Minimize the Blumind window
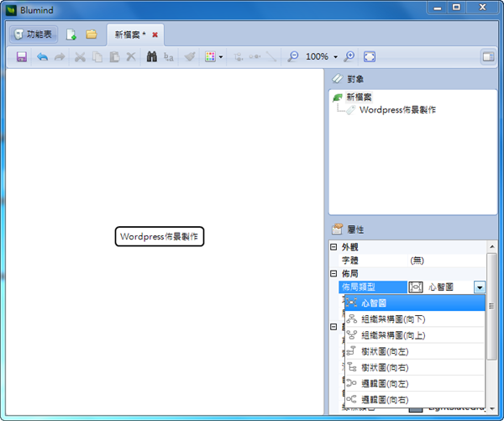The height and width of the screenshot is (421, 504). coord(437,8)
